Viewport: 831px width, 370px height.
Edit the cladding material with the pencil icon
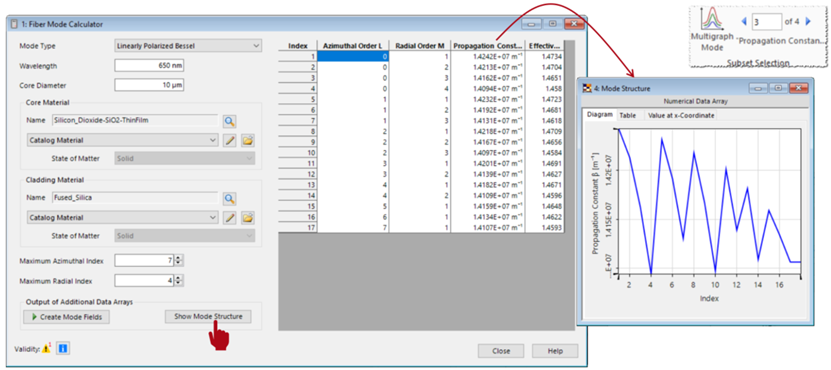[229, 218]
